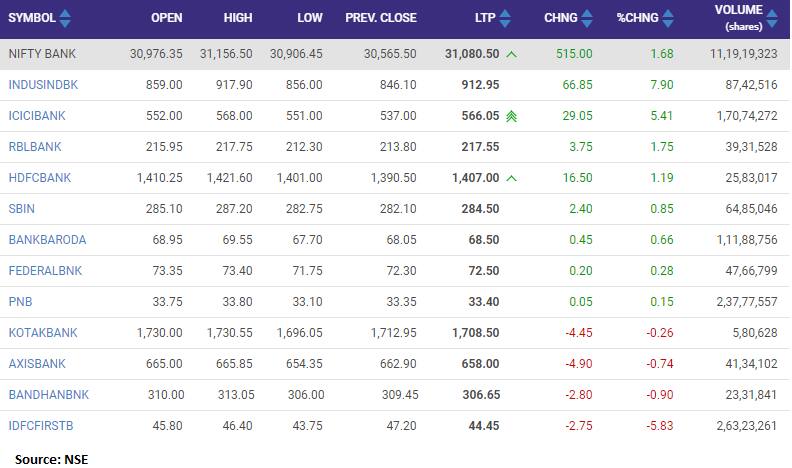Click NIFTY BANK change value 515.00
792x468 pixels.
point(574,54)
